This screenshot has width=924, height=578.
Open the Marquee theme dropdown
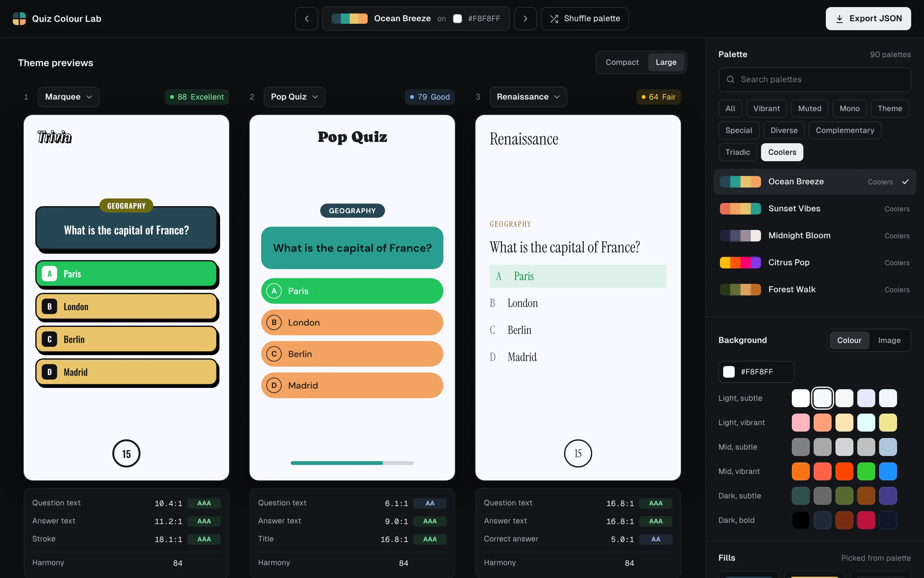pyautogui.click(x=68, y=97)
